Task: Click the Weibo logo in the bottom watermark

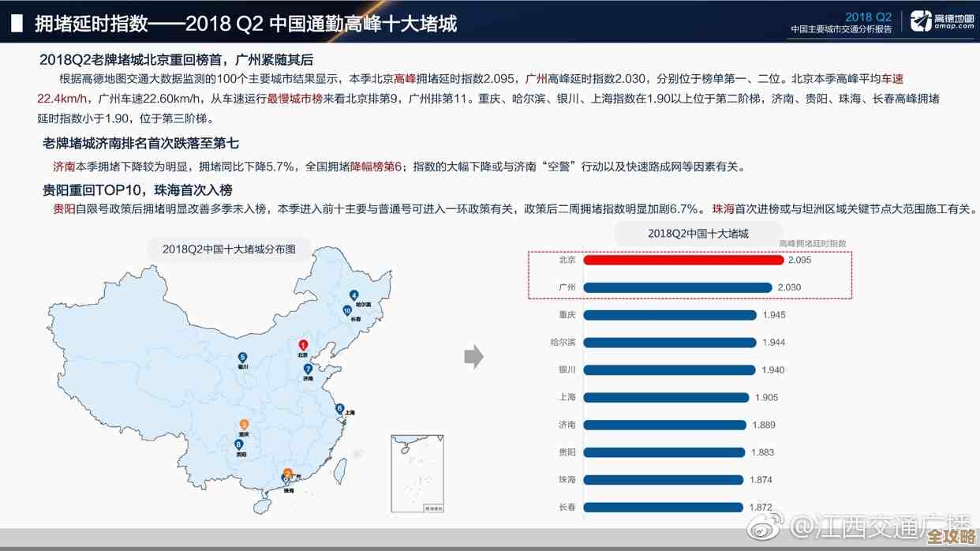Action: (760, 533)
